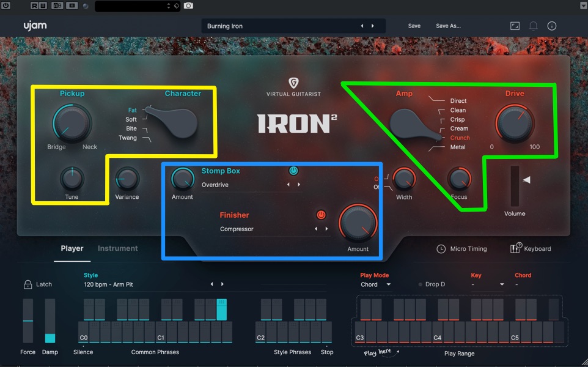Toggle the R automation read button
The image size is (588, 367).
(x=34, y=6)
